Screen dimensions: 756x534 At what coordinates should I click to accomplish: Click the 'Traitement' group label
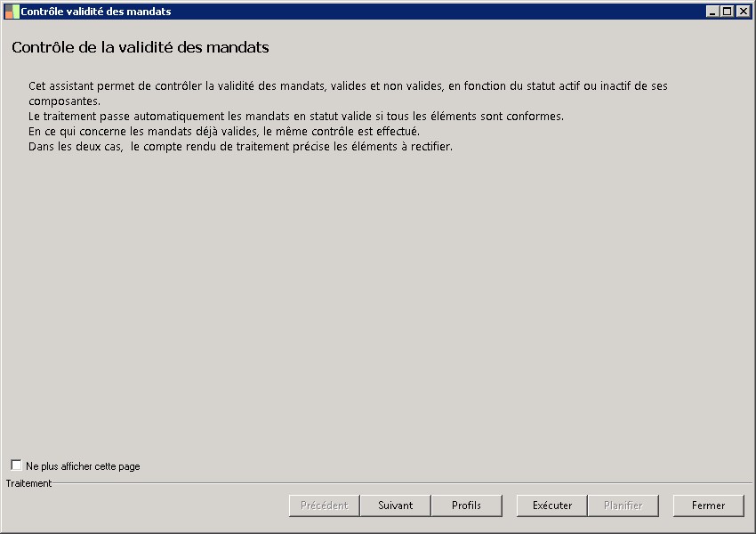coord(28,483)
